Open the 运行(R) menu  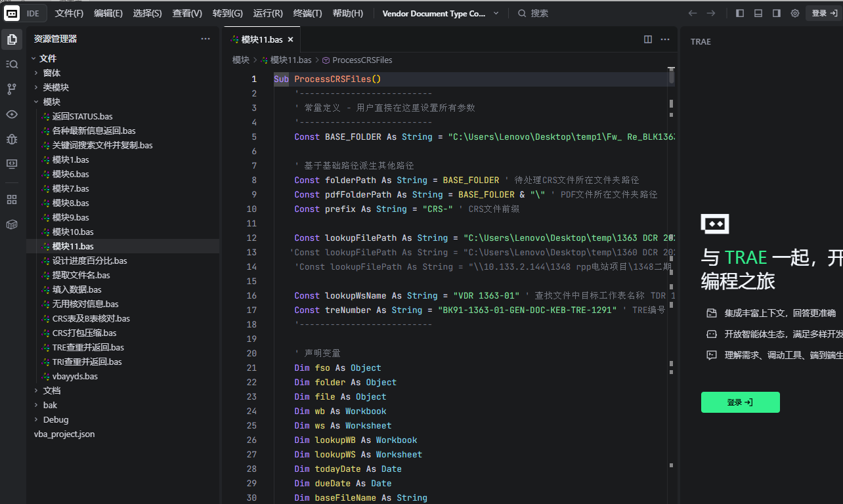268,13
